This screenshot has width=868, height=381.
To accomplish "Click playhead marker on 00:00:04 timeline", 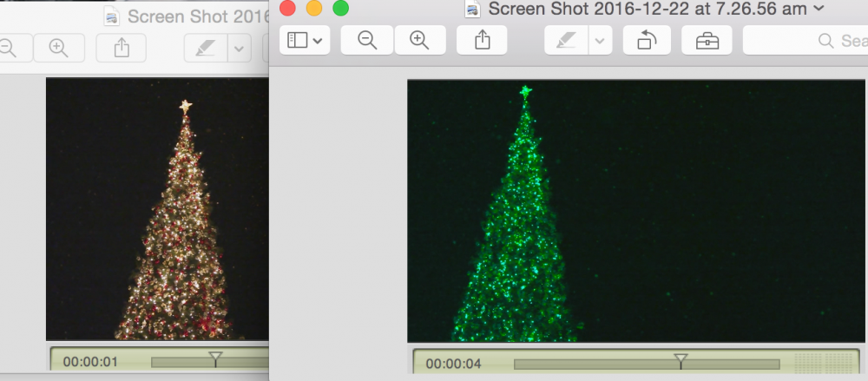I will tap(681, 358).
